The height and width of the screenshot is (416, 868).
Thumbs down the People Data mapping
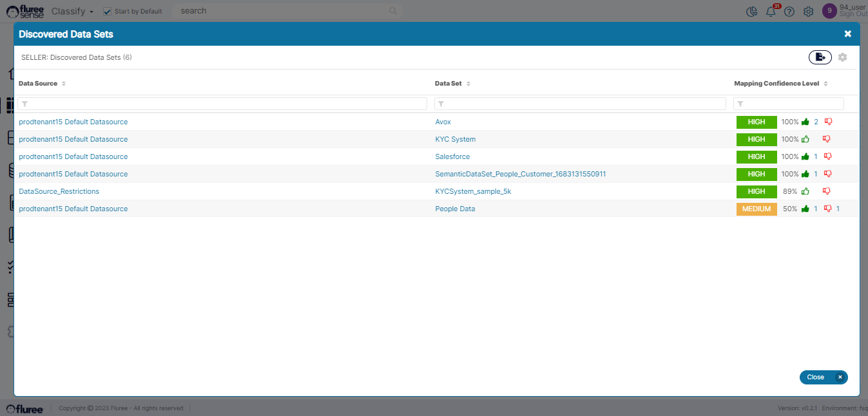[827, 209]
